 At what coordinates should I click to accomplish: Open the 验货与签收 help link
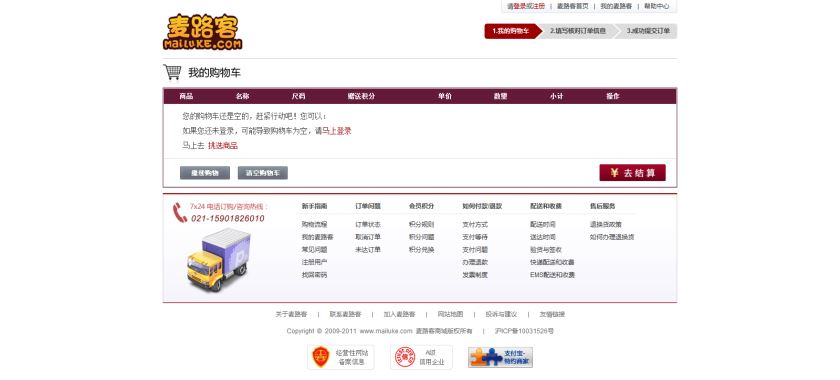point(546,250)
